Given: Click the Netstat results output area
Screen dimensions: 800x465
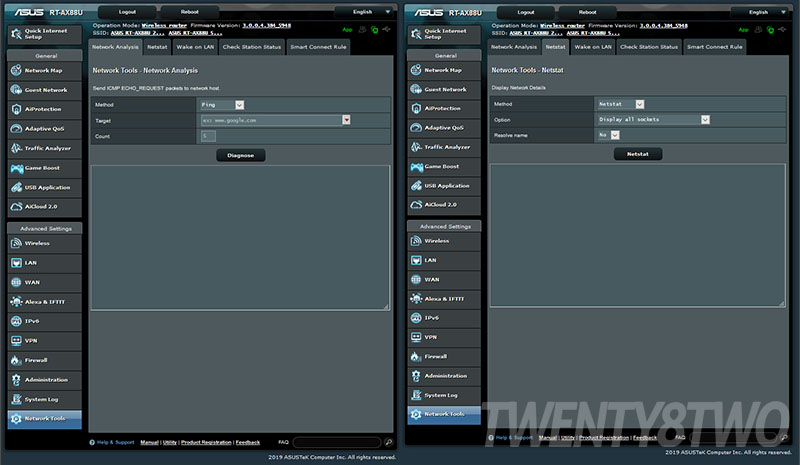Looking at the screenshot, I should pos(638,235).
